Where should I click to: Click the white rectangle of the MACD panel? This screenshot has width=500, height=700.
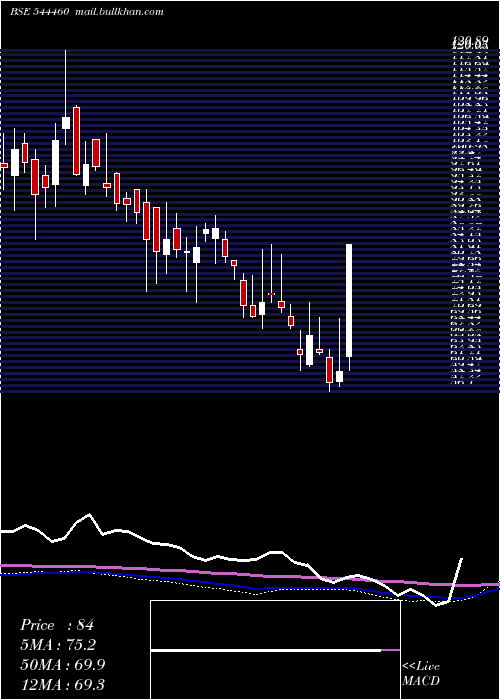click(275, 650)
